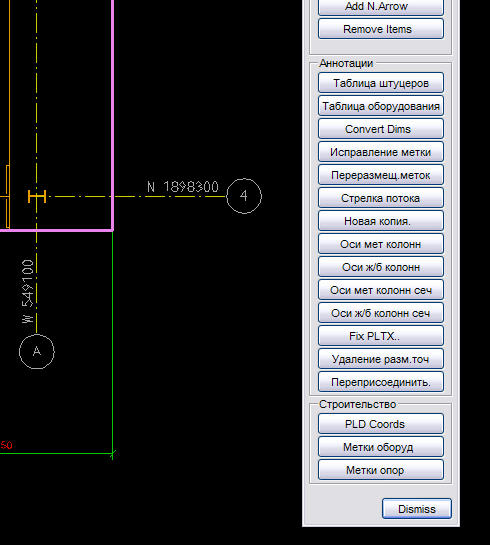
Task: Click the Оси ж/б колонн button
Action: point(381,267)
